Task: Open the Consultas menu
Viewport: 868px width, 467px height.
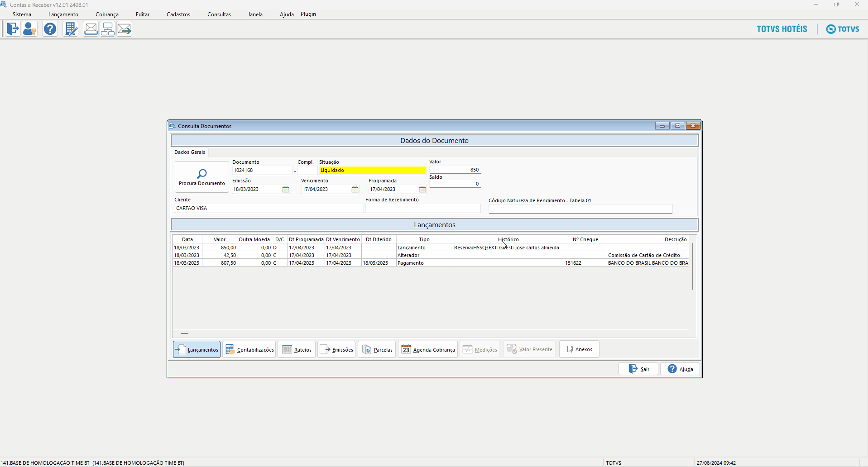Action: [219, 14]
